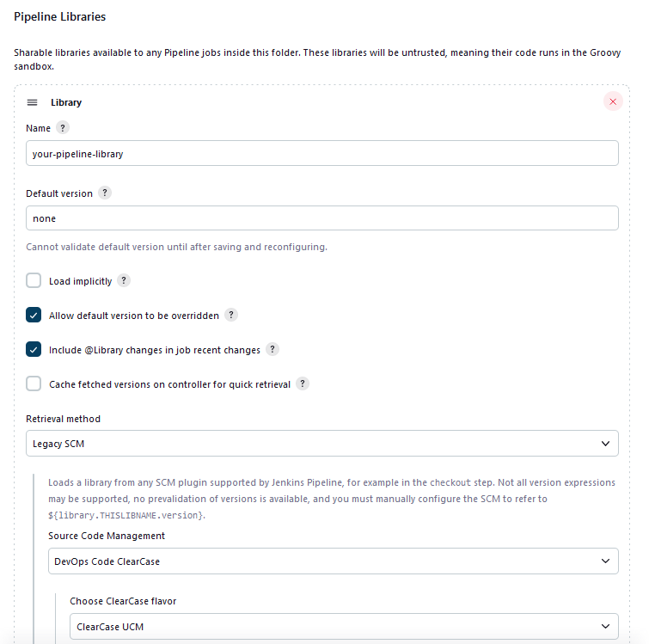Click the Default version text field
655x644 pixels.
coord(322,218)
